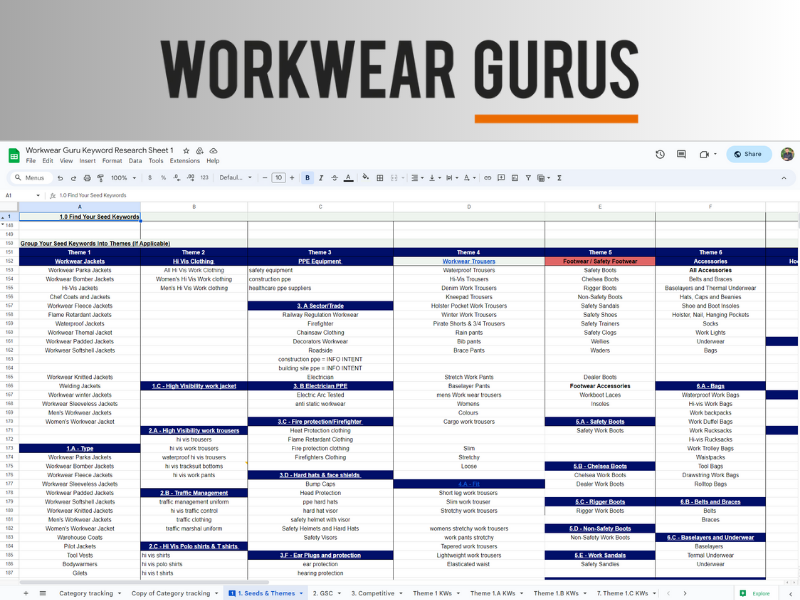
Task: Expand the Category tracking tab menu arrow
Action: coord(119,593)
